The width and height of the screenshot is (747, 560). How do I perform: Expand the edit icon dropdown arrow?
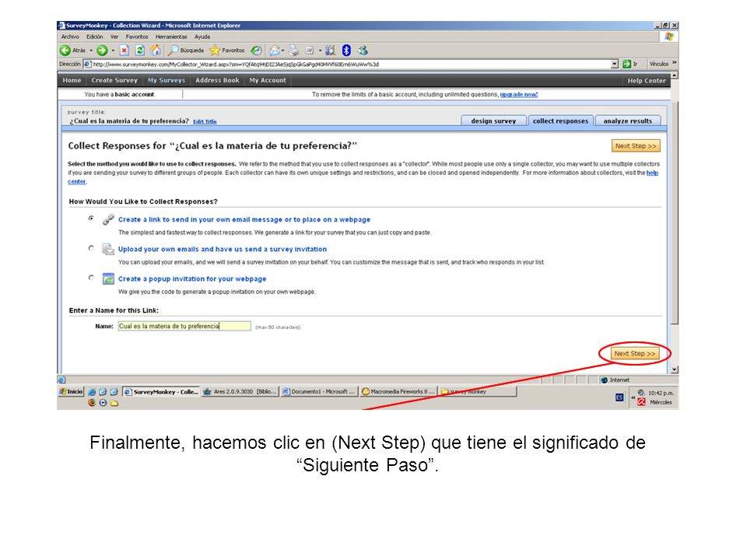click(320, 51)
